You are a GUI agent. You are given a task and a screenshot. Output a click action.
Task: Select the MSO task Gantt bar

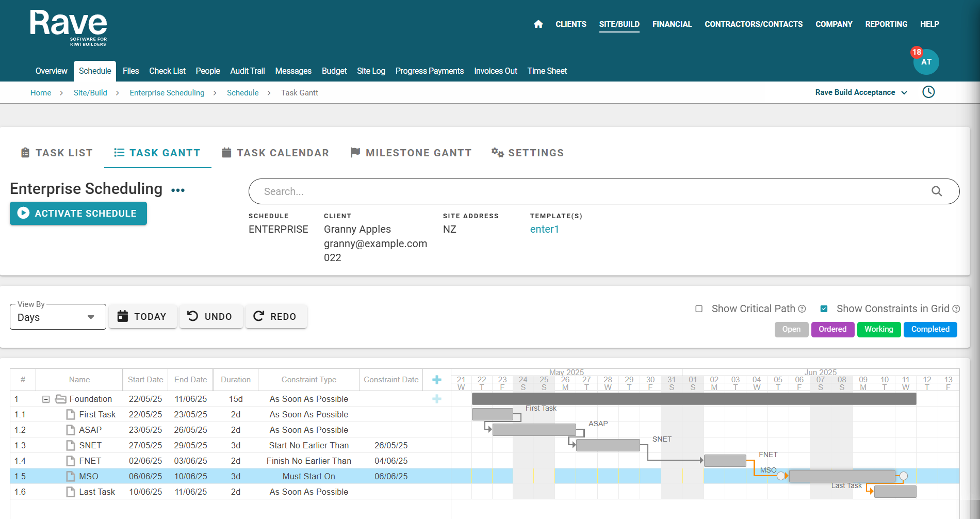click(842, 476)
